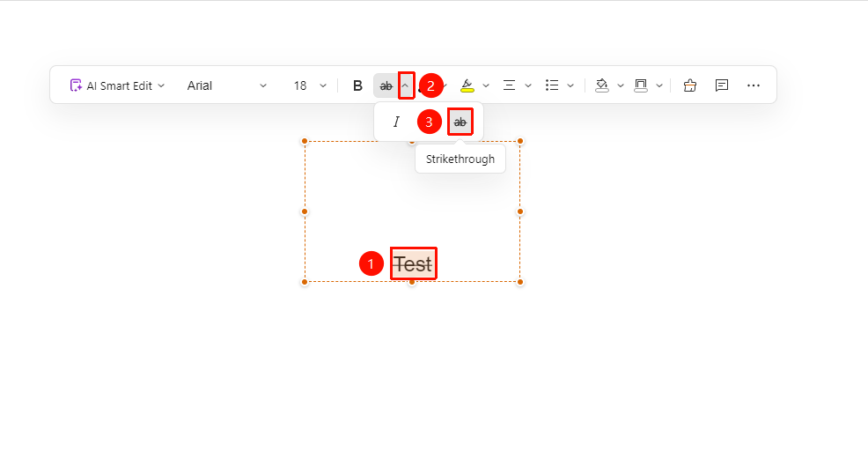Expand the fill color options arrow
The width and height of the screenshot is (868, 452).
621,85
